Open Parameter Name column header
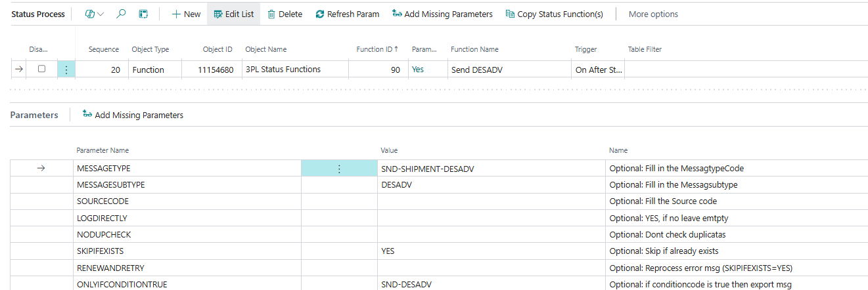The image size is (868, 290). point(103,150)
